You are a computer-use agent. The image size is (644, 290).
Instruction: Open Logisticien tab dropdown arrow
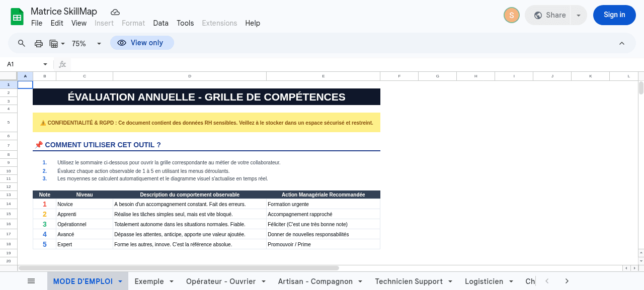[x=511, y=281]
